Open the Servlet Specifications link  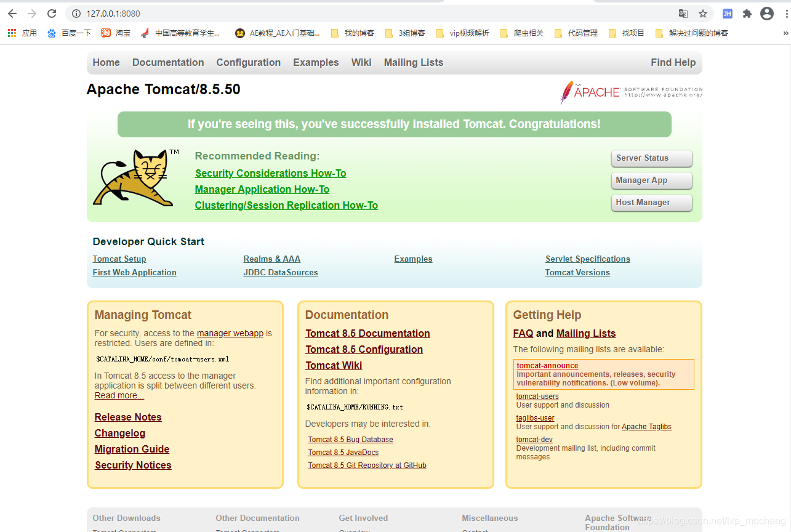coord(588,259)
